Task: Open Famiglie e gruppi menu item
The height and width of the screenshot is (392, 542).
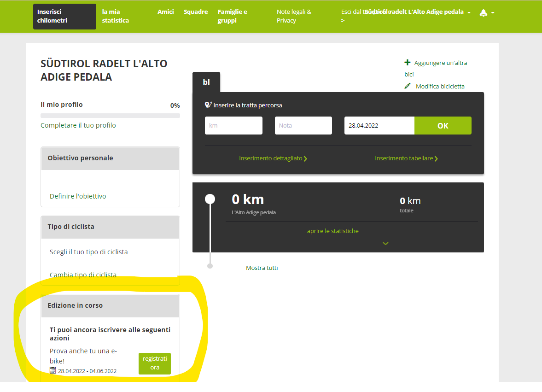Action: coord(232,16)
